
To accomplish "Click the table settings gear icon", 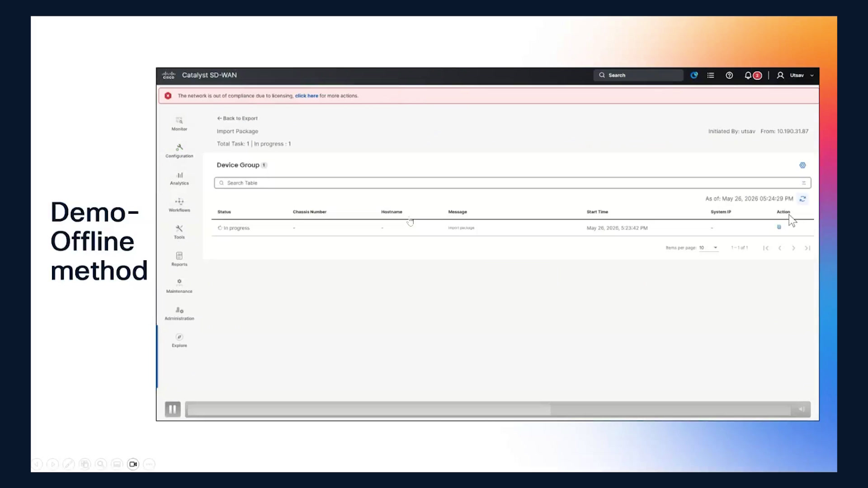I will (802, 165).
